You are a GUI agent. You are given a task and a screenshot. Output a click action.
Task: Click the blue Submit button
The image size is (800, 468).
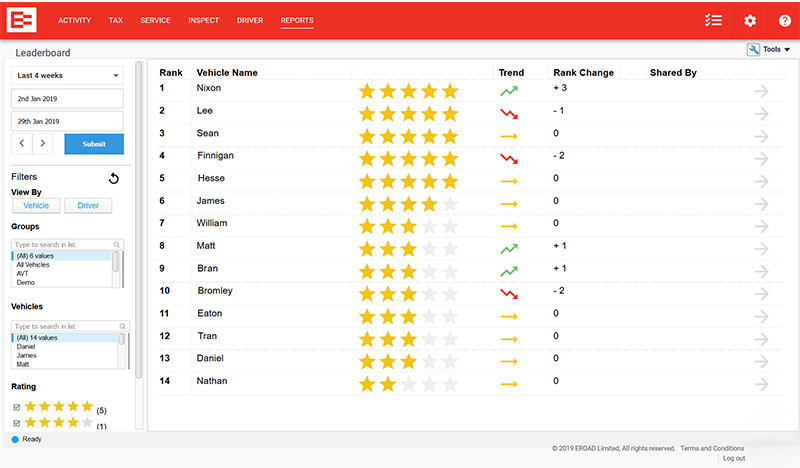94,144
